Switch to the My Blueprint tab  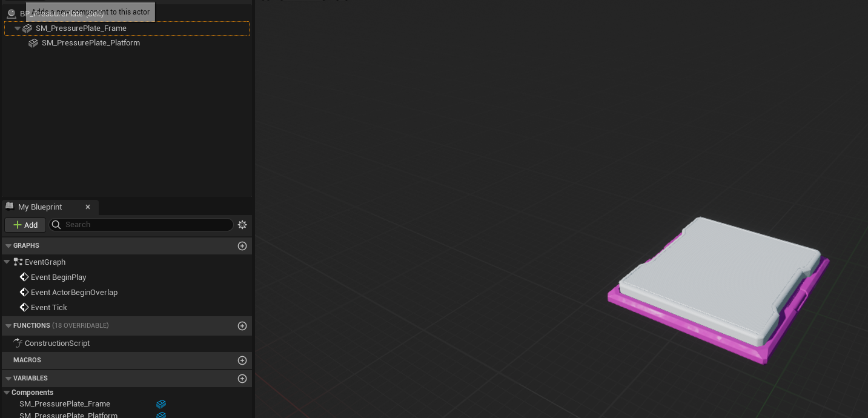(x=40, y=207)
